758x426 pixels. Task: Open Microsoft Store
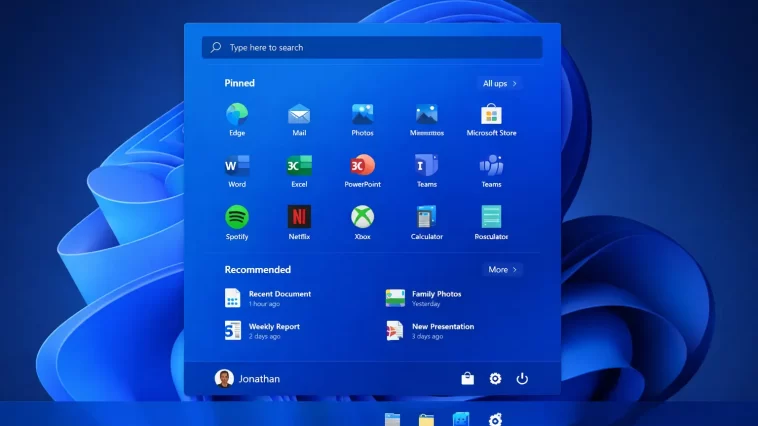tap(491, 120)
